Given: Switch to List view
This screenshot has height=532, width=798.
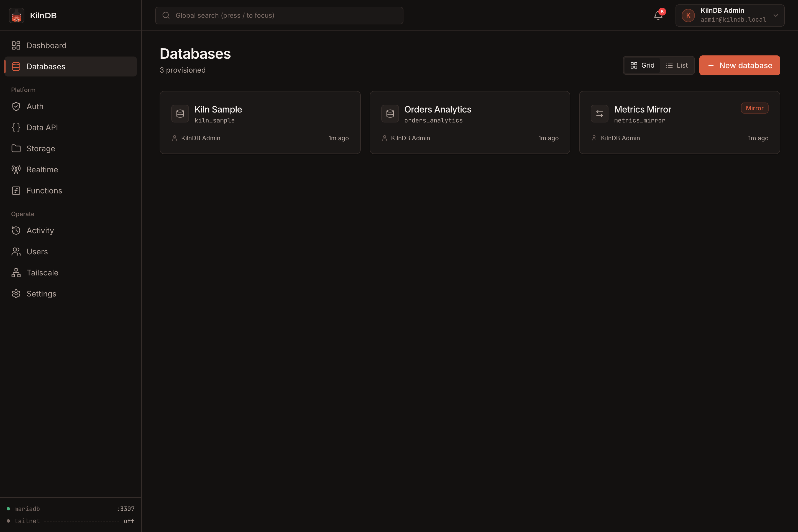Looking at the screenshot, I should 677,65.
